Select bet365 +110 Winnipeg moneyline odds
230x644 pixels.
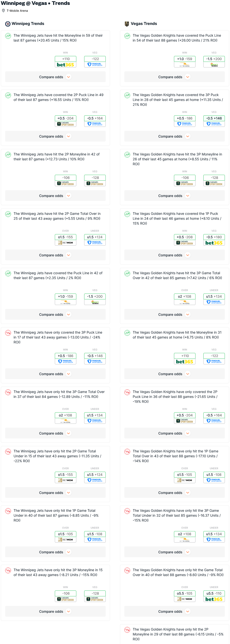coord(66,62)
